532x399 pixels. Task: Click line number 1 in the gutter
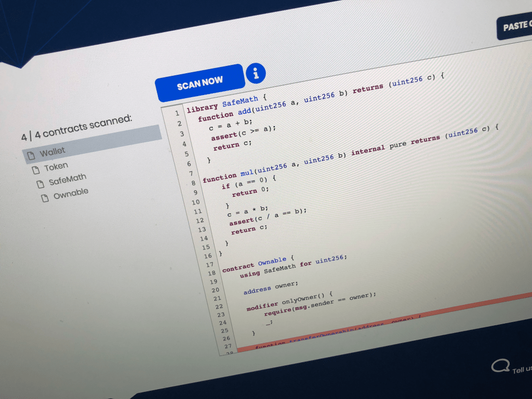pos(177,113)
